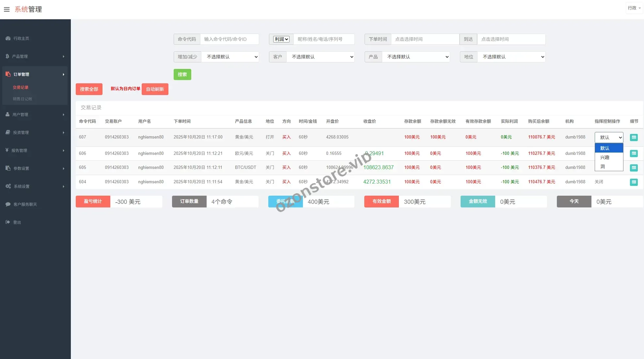Open details icon for order 607
Viewport: 644px width, 359px height.
[634, 138]
